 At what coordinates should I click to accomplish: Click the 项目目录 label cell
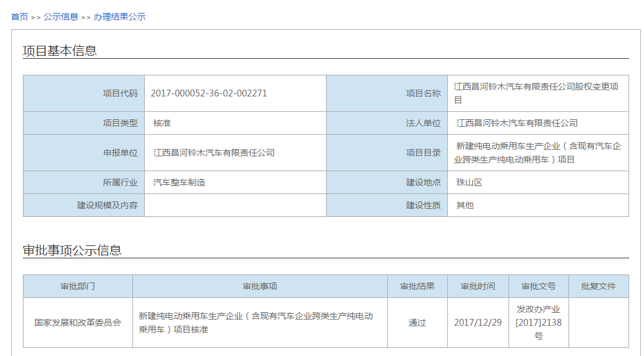click(387, 153)
